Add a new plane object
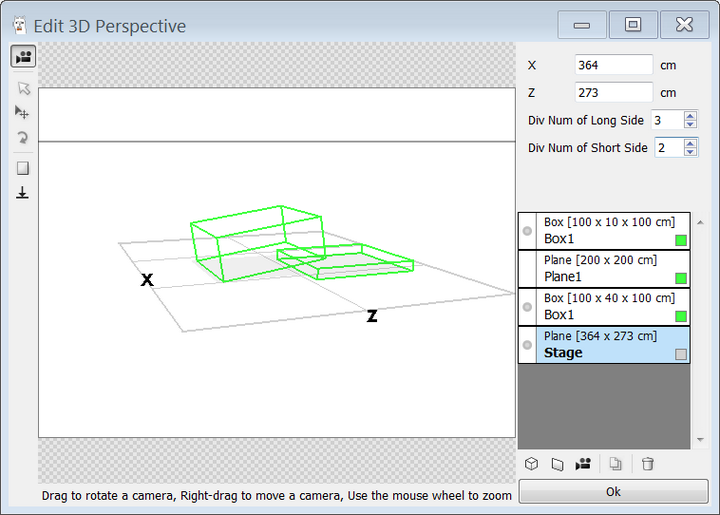720x515 pixels. point(558,464)
